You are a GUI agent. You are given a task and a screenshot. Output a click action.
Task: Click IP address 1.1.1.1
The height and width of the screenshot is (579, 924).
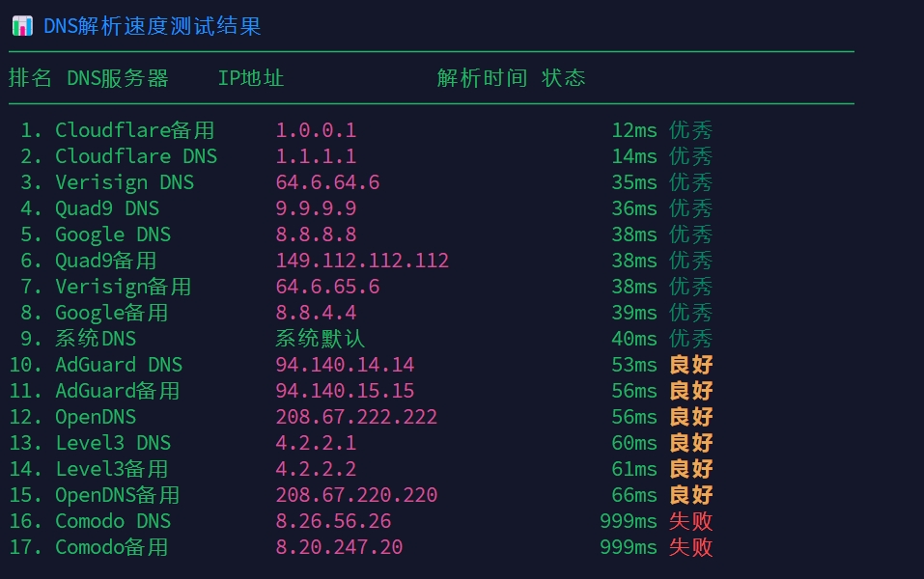click(x=316, y=156)
